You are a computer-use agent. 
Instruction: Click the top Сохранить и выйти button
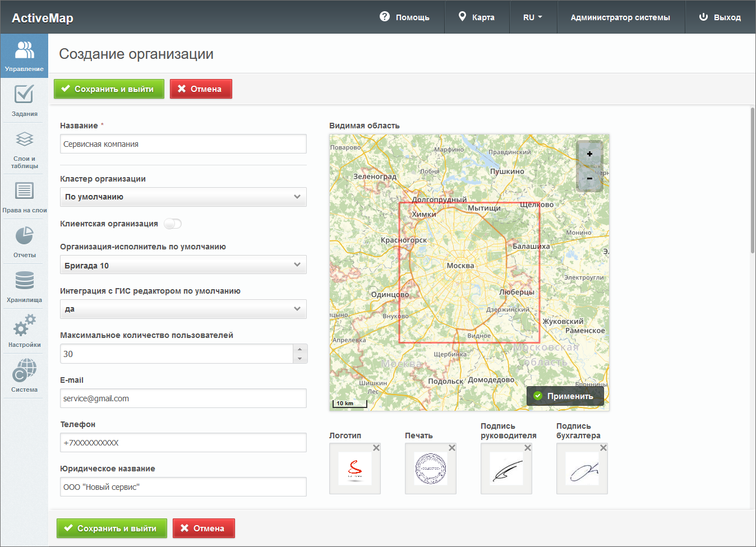click(109, 89)
